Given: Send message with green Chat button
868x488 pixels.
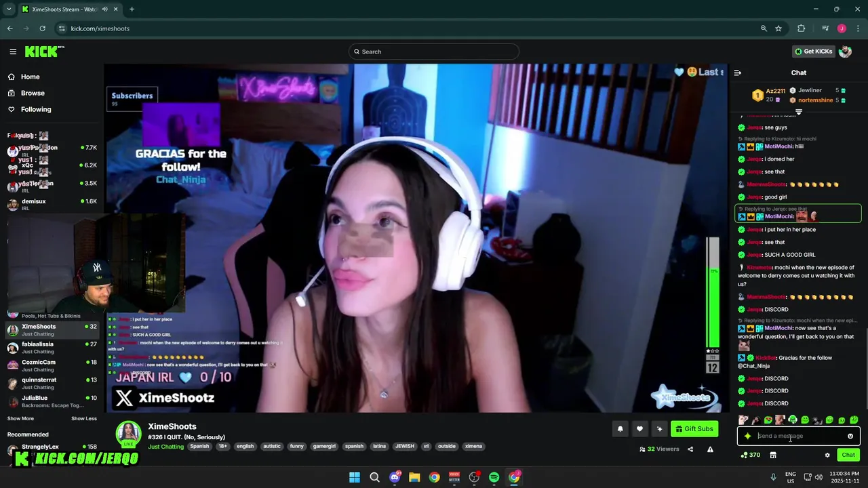Looking at the screenshot, I should (848, 455).
